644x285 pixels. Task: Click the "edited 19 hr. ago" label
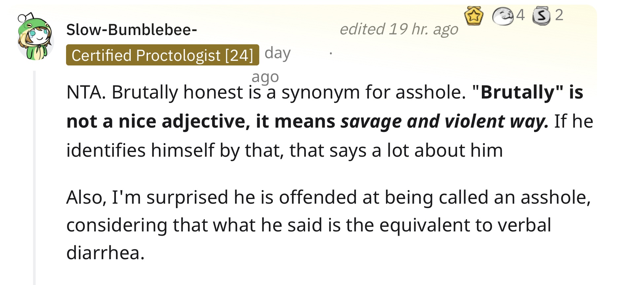(x=399, y=29)
